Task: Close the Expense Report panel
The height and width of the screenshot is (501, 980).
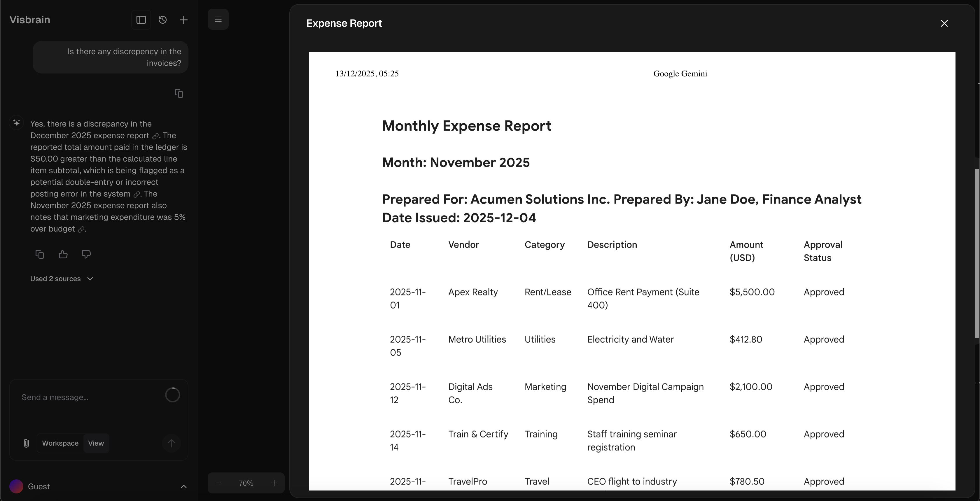Action: tap(944, 24)
